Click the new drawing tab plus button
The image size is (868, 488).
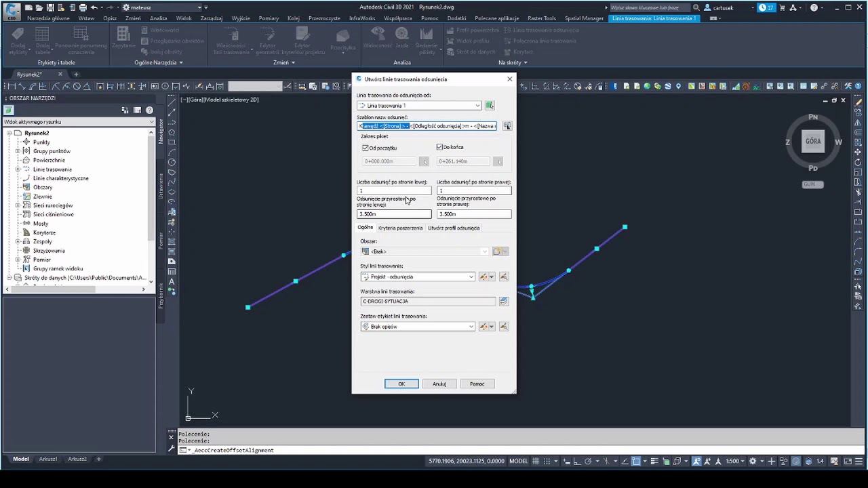click(76, 74)
